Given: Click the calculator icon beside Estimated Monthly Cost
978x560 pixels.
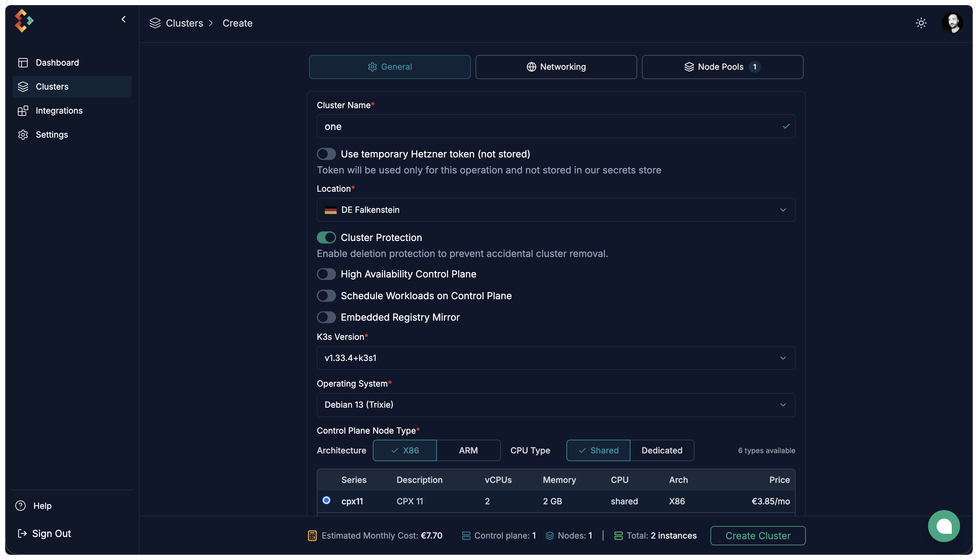Looking at the screenshot, I should click(312, 535).
